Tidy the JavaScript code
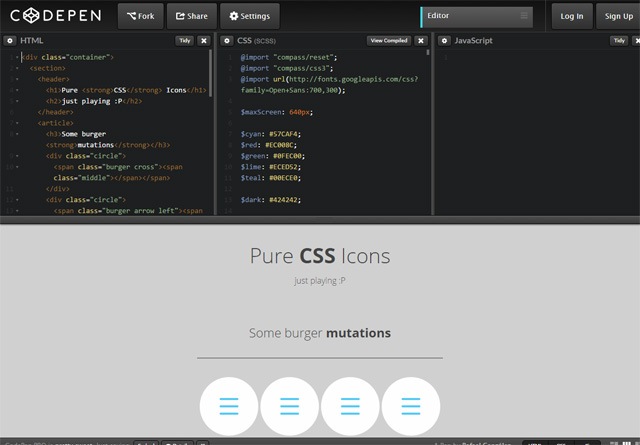Screen dimensions: 640x445 click(619, 40)
